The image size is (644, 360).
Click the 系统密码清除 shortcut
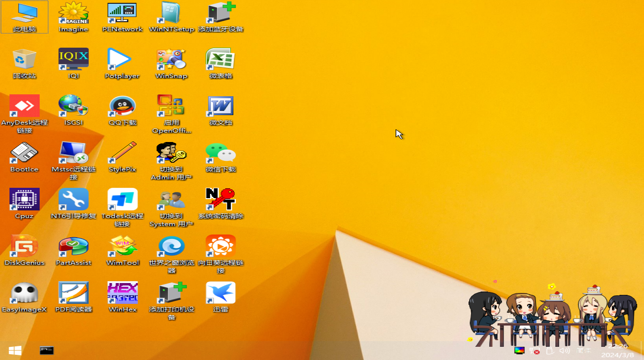pos(221,204)
